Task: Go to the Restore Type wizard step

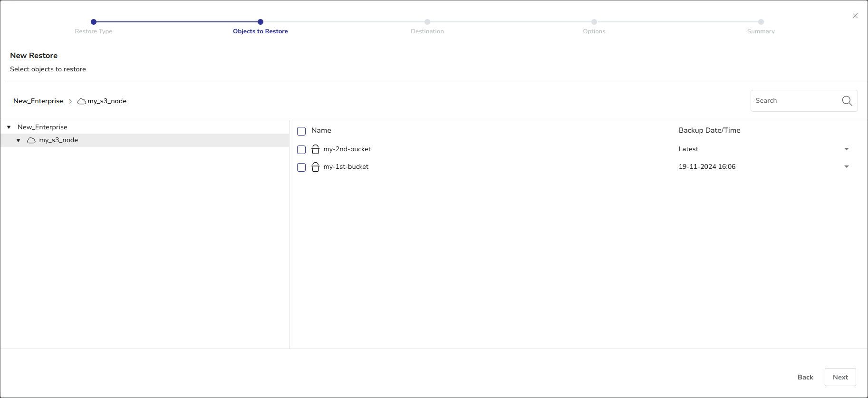Action: pyautogui.click(x=94, y=22)
